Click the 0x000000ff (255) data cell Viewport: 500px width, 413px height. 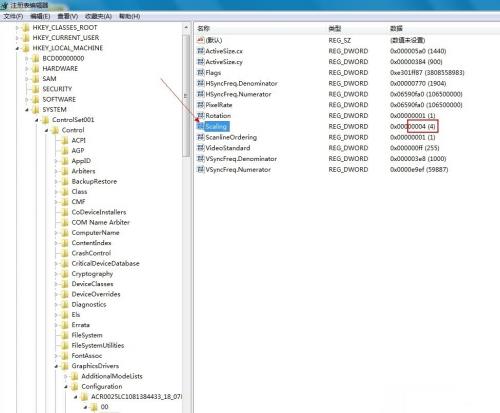414,148
